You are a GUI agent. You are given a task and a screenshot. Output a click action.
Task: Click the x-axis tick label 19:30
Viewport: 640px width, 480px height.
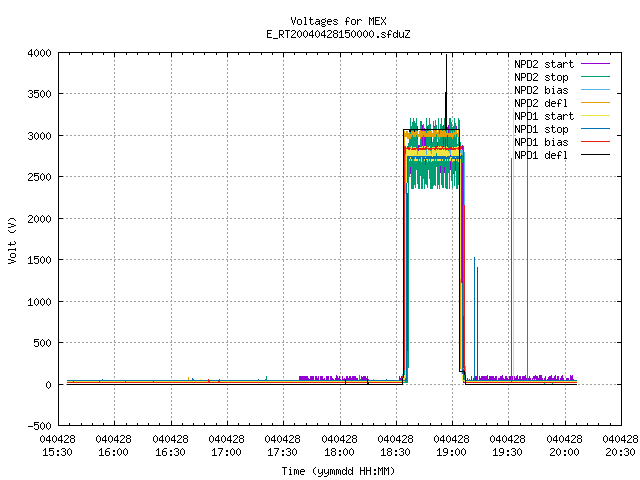[507, 453]
